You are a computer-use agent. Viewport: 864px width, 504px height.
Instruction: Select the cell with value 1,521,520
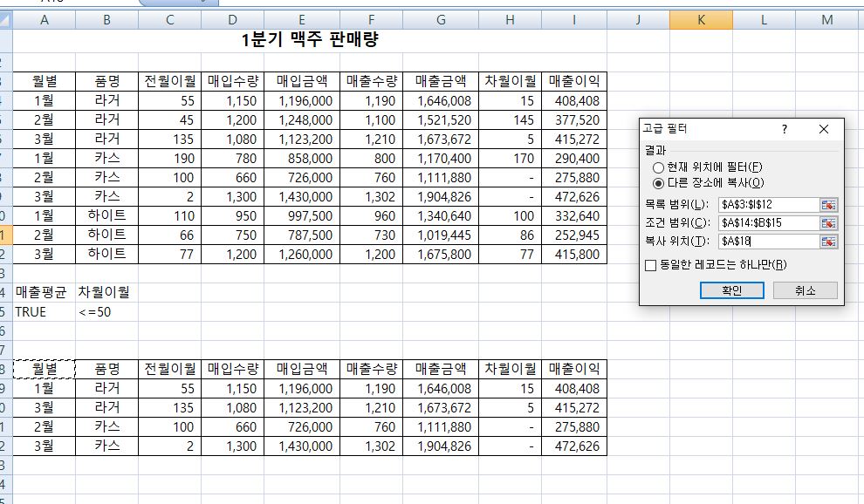click(441, 120)
